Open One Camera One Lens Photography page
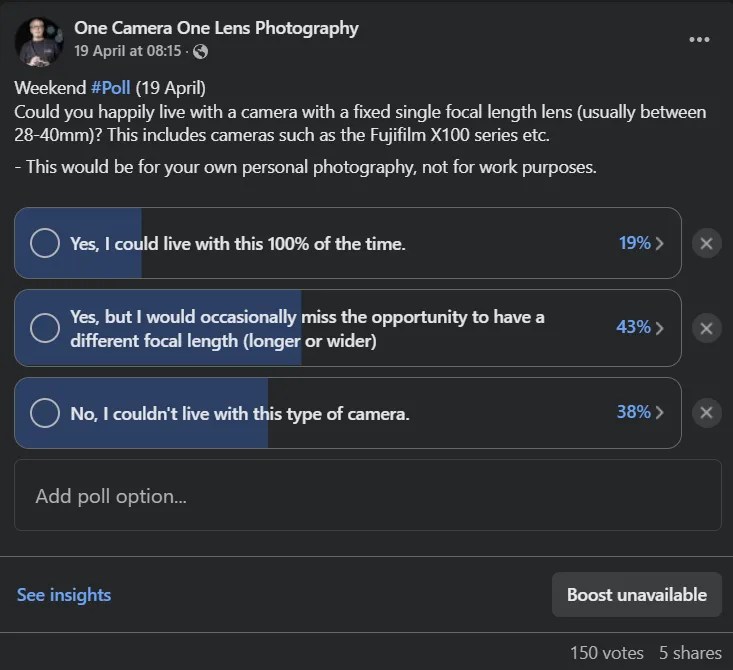 coord(216,28)
